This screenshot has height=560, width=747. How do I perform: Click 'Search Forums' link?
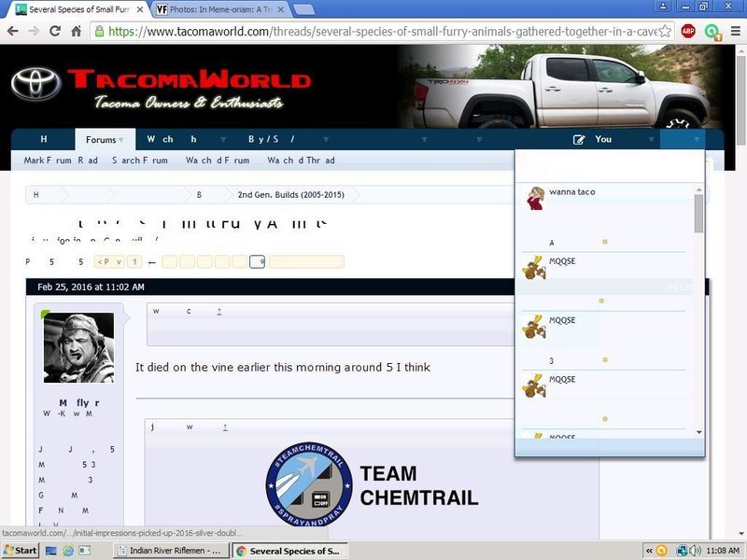(140, 161)
